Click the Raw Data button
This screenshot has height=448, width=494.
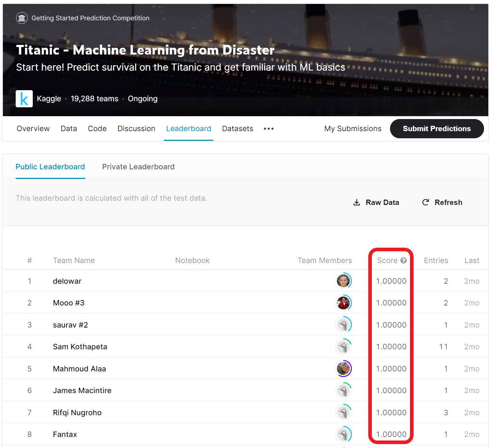click(376, 202)
